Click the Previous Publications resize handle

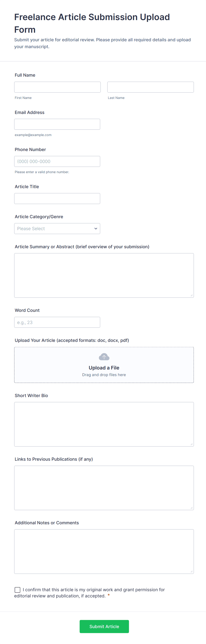tap(191, 508)
